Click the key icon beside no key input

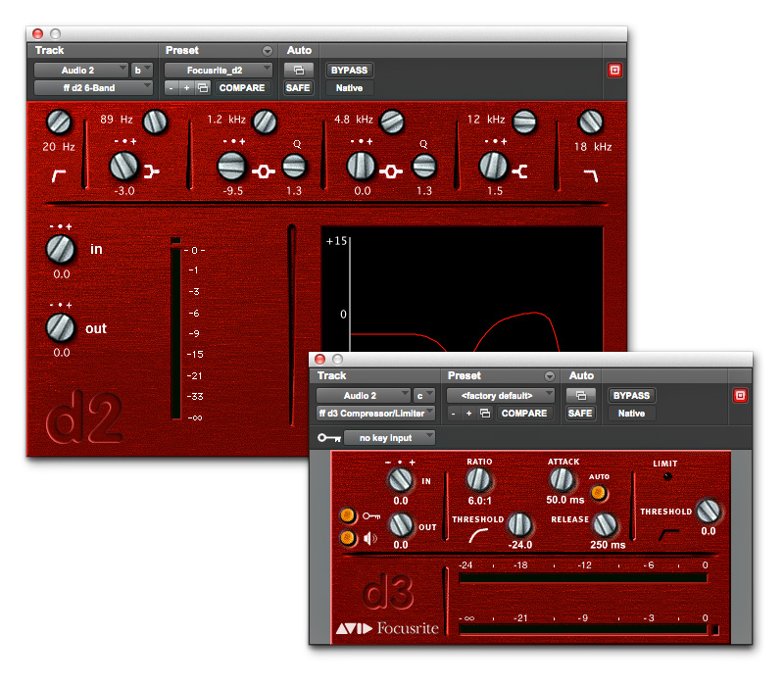coord(329,438)
